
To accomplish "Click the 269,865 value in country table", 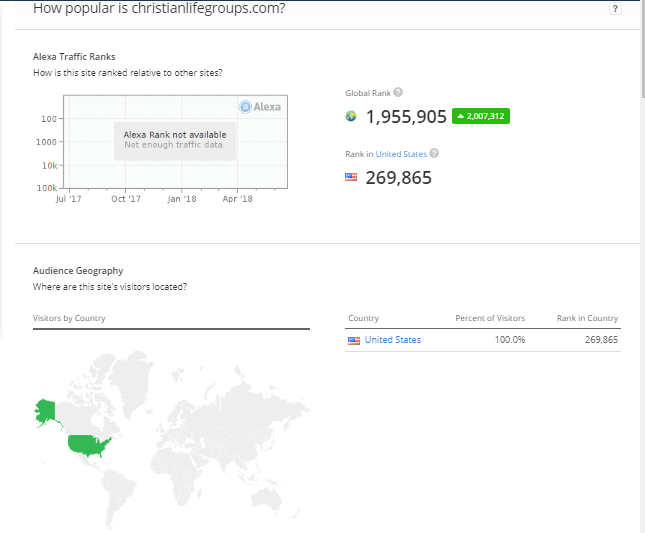I will pos(601,340).
